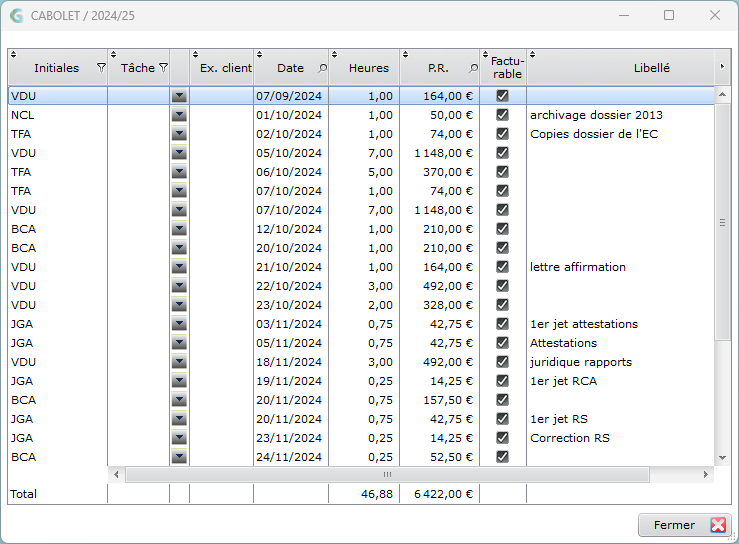Open task dropdown on VDU 22/10/2024 row

point(179,286)
